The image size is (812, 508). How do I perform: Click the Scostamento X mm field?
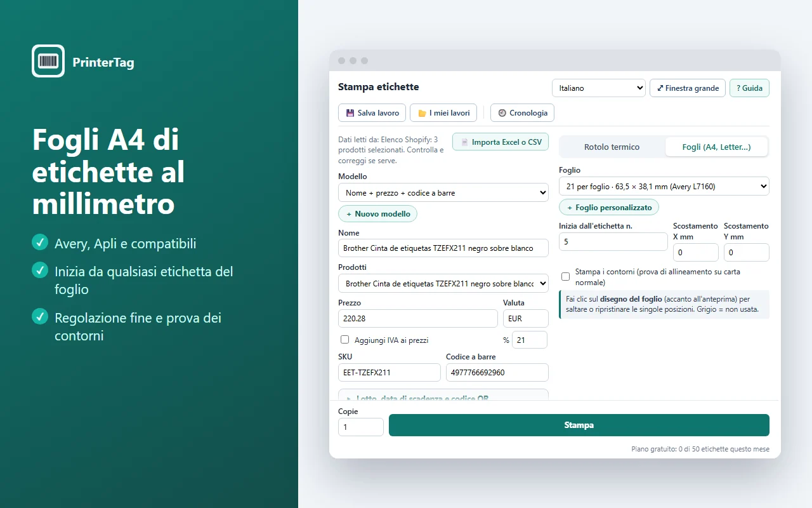click(x=696, y=253)
